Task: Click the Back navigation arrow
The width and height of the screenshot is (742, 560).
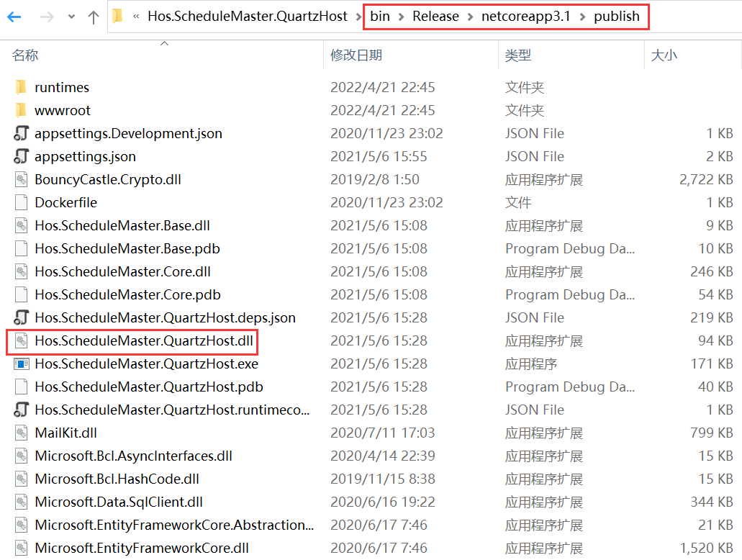Action: click(14, 17)
